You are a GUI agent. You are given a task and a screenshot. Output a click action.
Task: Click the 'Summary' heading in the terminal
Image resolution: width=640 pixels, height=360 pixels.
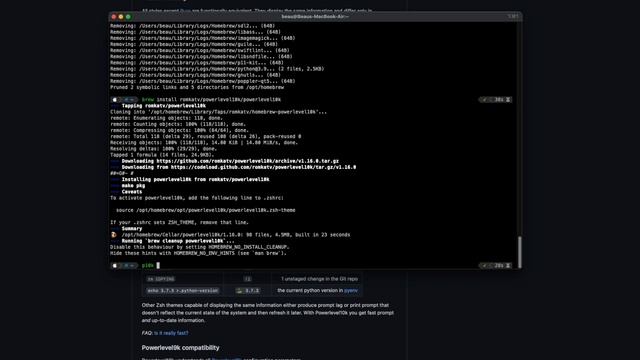[132, 229]
